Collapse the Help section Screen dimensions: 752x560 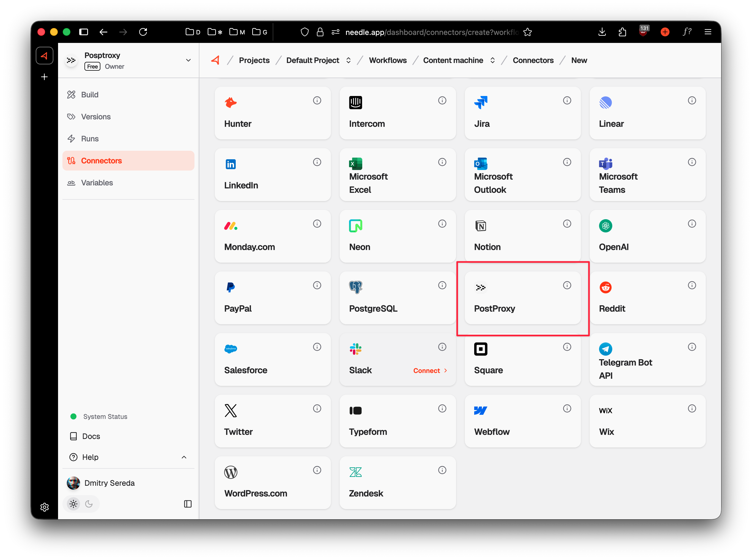(184, 457)
